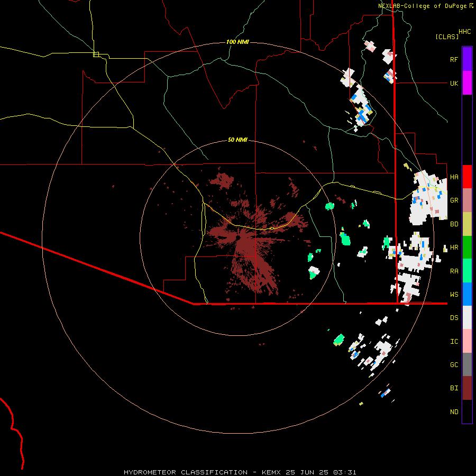Click the UK magenta legend swatch
This screenshot has width=476, height=476.
click(x=467, y=83)
